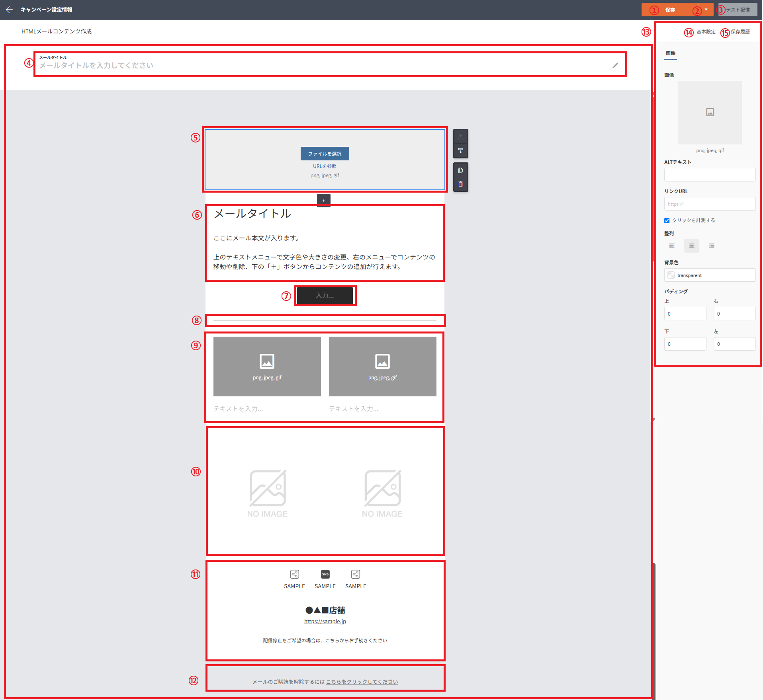Click the URLを参照 link

325,166
